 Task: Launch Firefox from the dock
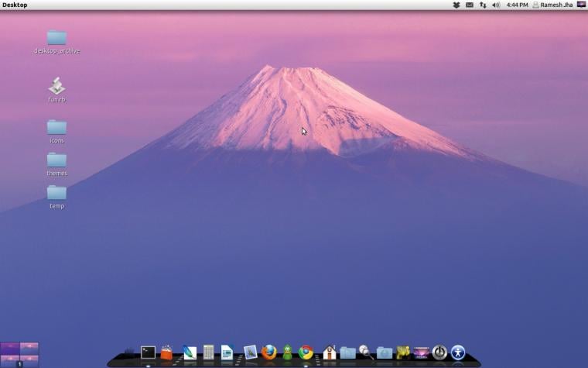269,353
